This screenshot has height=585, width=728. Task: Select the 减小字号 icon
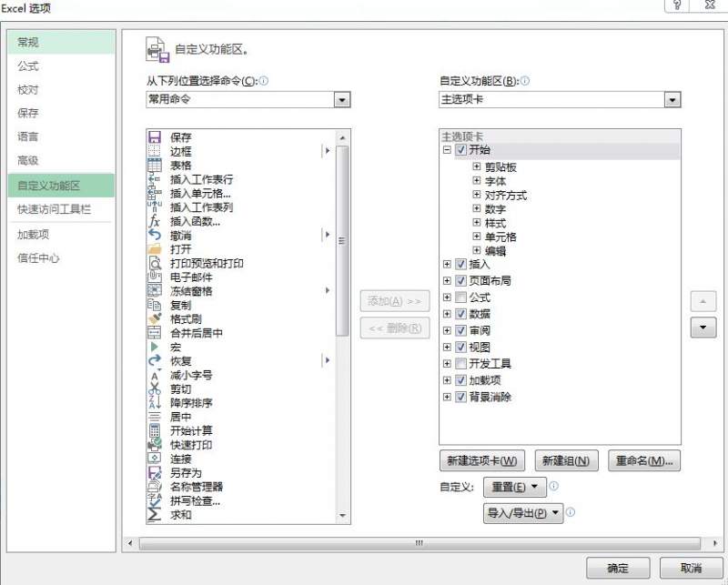coord(154,375)
